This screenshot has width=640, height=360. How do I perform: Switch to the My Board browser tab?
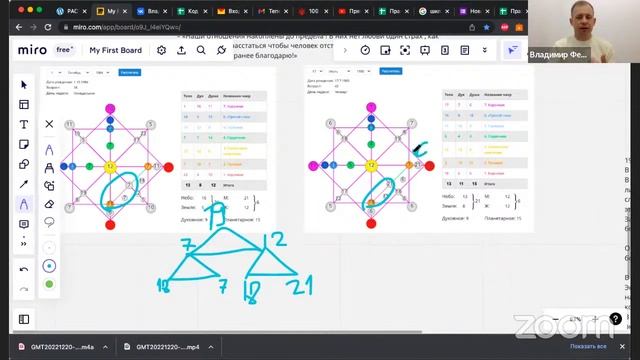click(x=111, y=11)
